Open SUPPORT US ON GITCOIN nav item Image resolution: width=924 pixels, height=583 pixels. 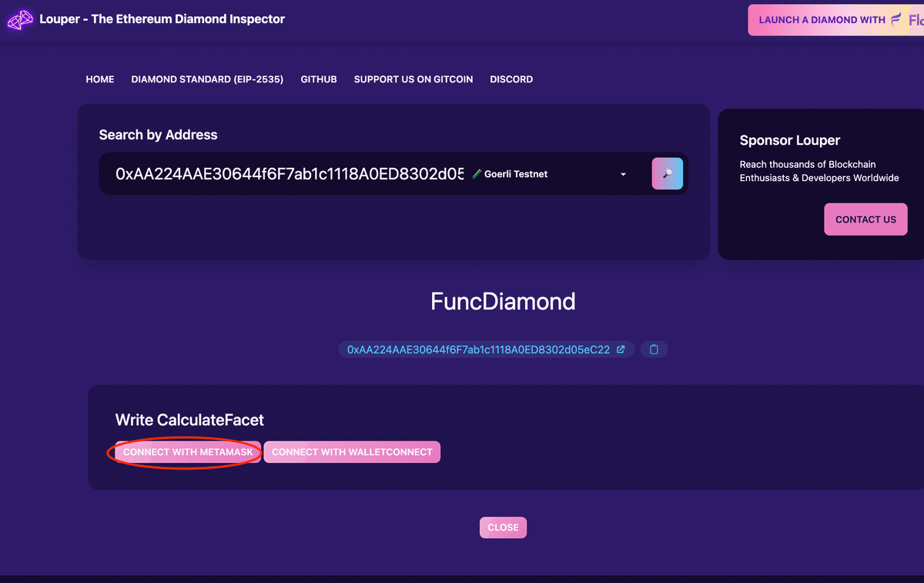tap(413, 79)
